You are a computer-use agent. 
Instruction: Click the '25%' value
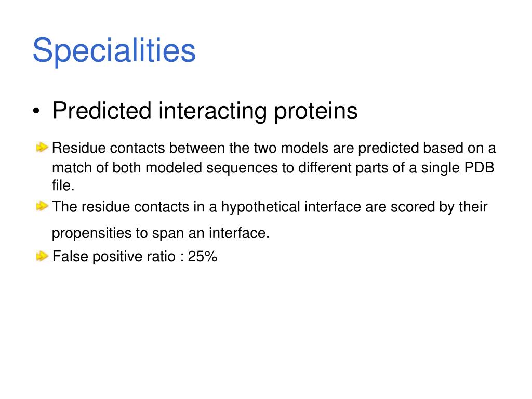pyautogui.click(x=203, y=257)
